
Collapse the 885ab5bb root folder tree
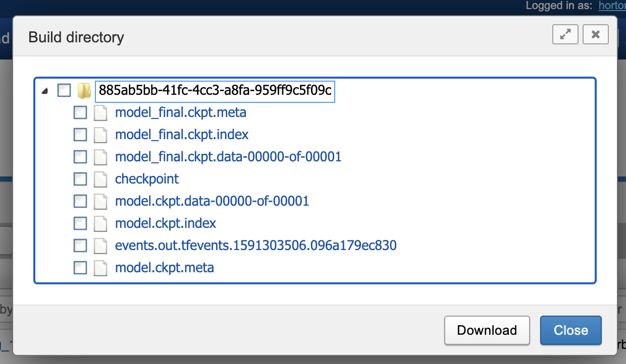pos(45,91)
